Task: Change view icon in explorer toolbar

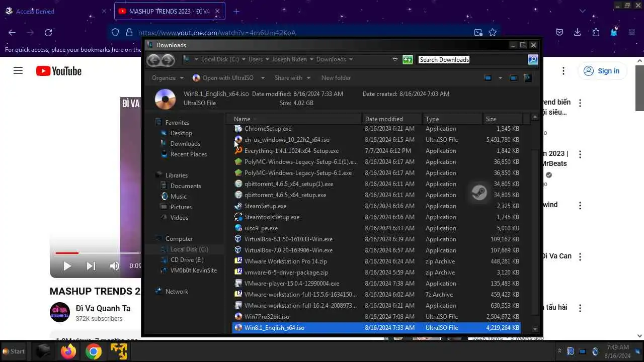Action: 488,78
